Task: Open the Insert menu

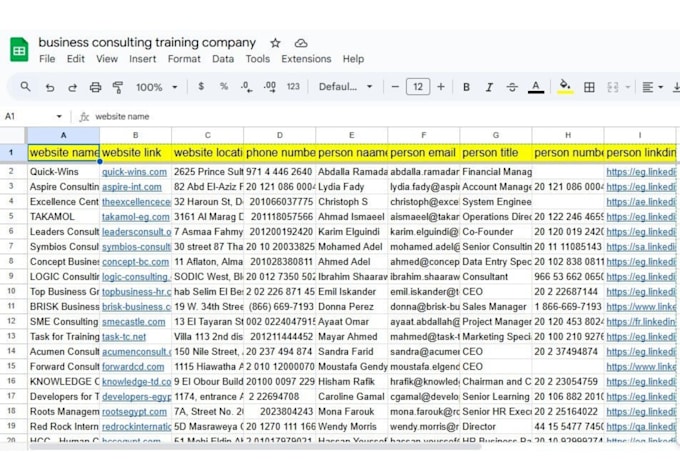Action: pyautogui.click(x=142, y=59)
